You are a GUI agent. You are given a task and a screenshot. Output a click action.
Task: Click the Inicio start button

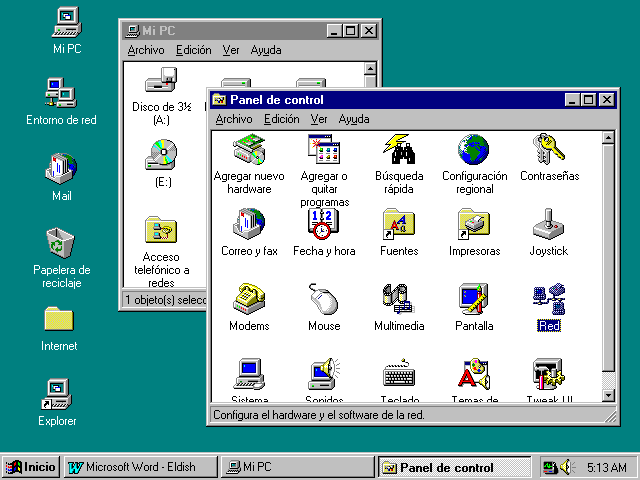pyautogui.click(x=31, y=467)
